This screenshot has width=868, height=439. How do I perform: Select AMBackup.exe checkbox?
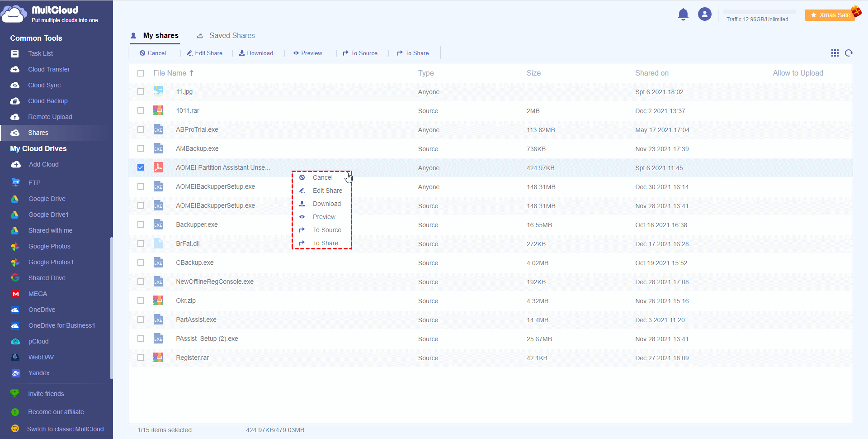pyautogui.click(x=141, y=148)
